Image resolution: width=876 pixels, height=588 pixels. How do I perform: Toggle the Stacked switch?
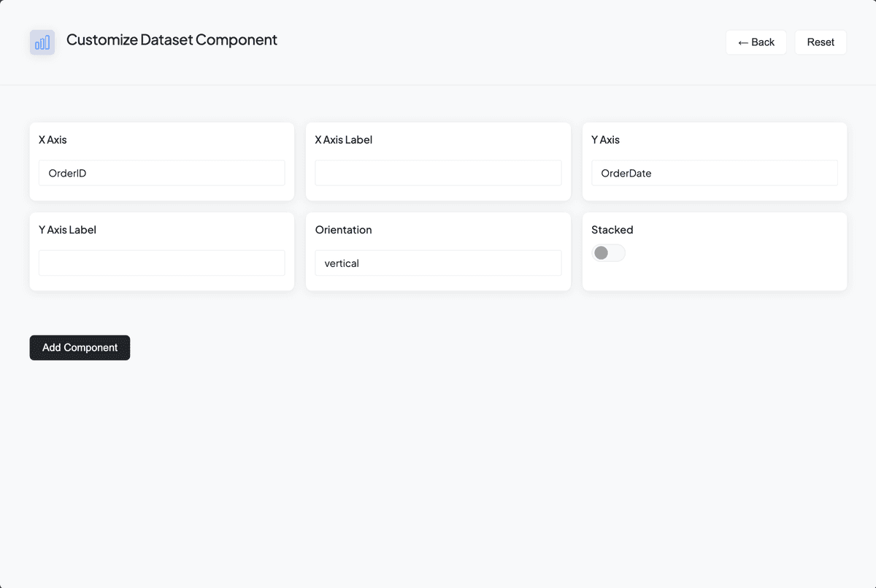coord(608,252)
